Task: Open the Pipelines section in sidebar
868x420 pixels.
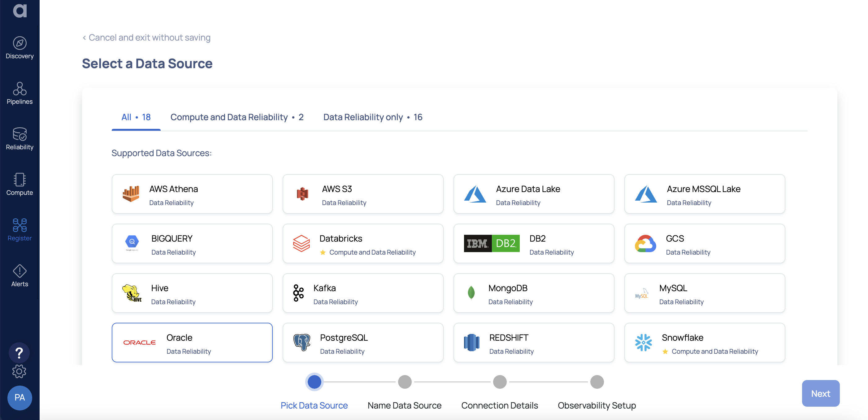Action: point(20,93)
